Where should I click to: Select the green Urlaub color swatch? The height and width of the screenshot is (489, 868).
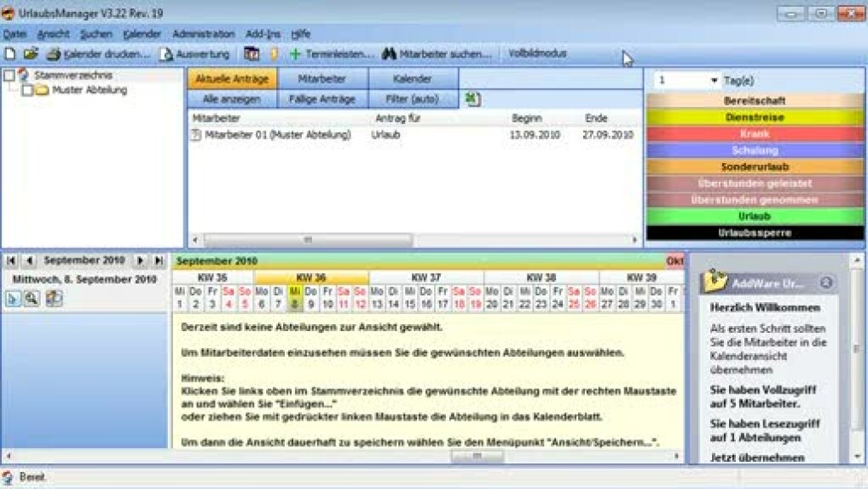(754, 217)
